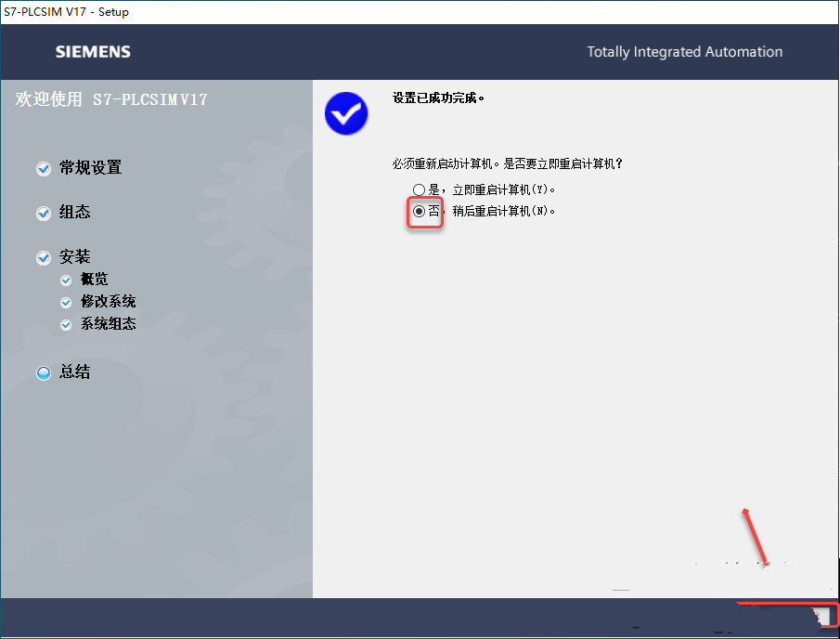Select the 安装 step label
Screen dimensions: 840x639
74,256
